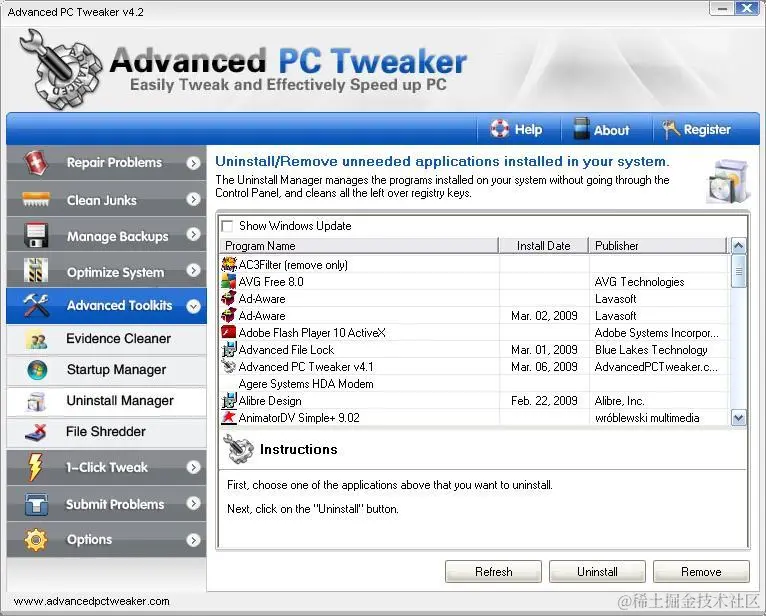Collapse the Advanced Toolkits chevron
Screen dimensions: 766x616
pyautogui.click(x=193, y=306)
